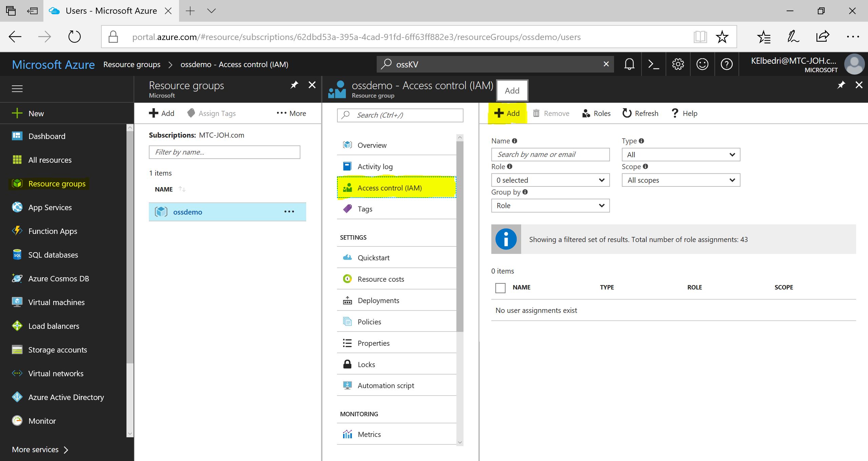The height and width of the screenshot is (461, 868).
Task: Open portal settings gear icon
Action: pyautogui.click(x=678, y=64)
